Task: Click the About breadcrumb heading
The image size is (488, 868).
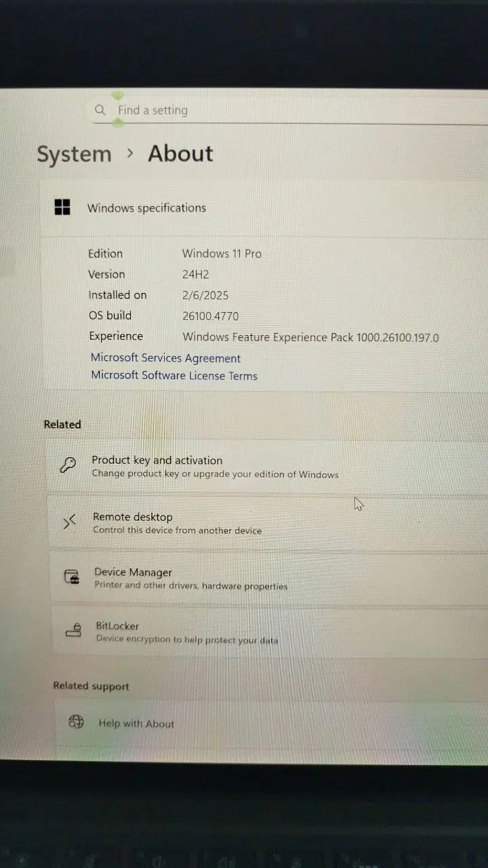Action: point(180,153)
